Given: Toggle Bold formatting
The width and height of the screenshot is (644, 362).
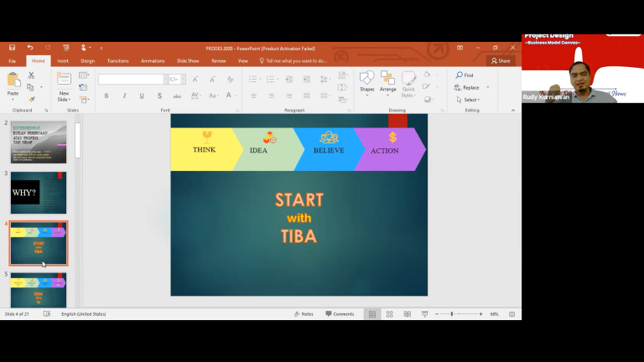Looking at the screenshot, I should 106,96.
